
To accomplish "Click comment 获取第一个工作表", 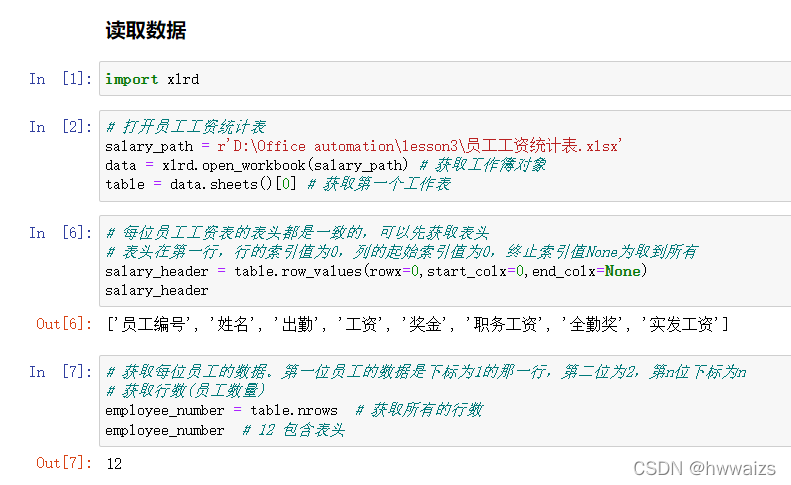I will pos(379,184).
